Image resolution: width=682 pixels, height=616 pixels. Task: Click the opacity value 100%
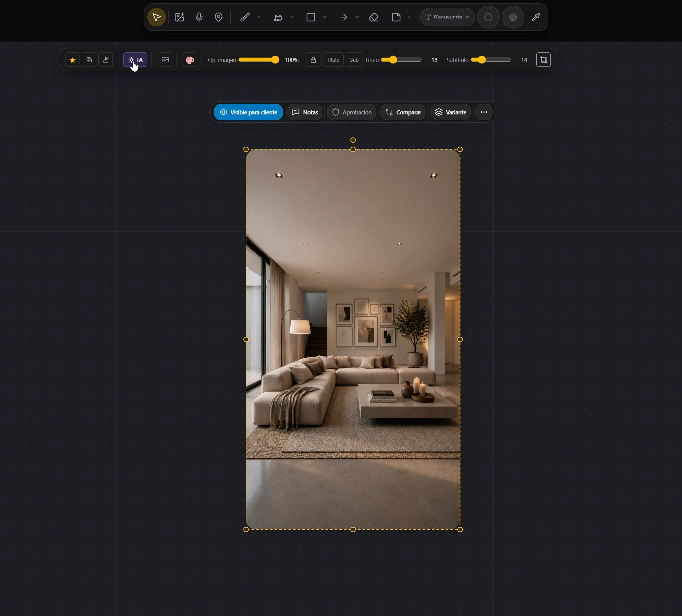tap(292, 60)
